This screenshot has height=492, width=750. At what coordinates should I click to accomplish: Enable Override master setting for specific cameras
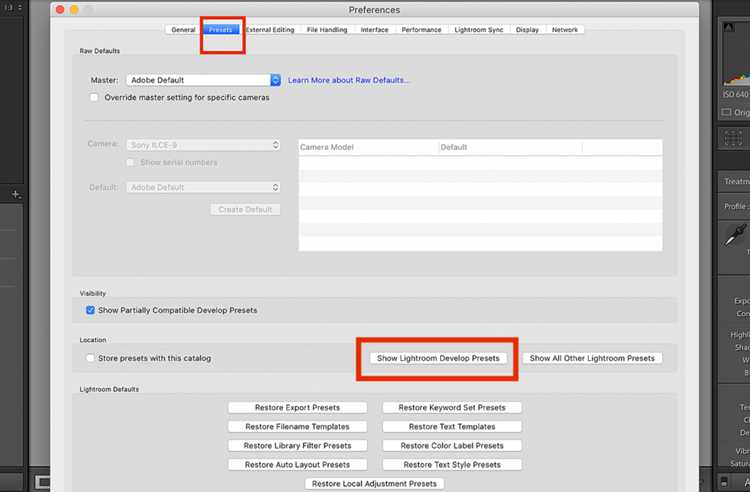tap(94, 98)
